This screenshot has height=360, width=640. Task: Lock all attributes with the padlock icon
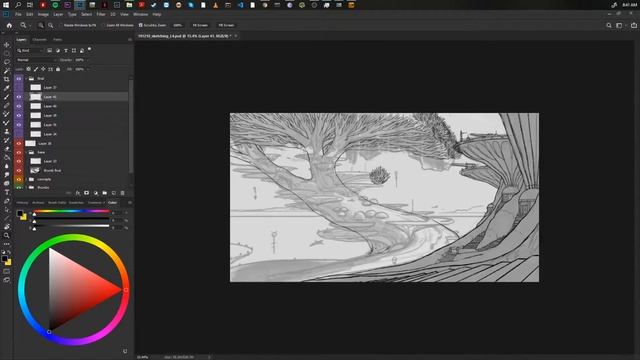tap(58, 69)
